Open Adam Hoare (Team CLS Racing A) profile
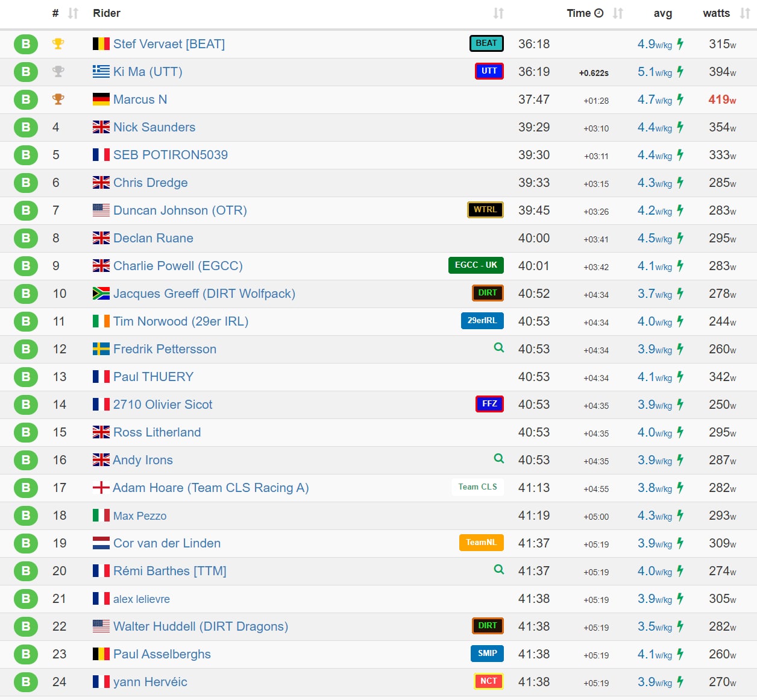757x700 pixels. (211, 488)
